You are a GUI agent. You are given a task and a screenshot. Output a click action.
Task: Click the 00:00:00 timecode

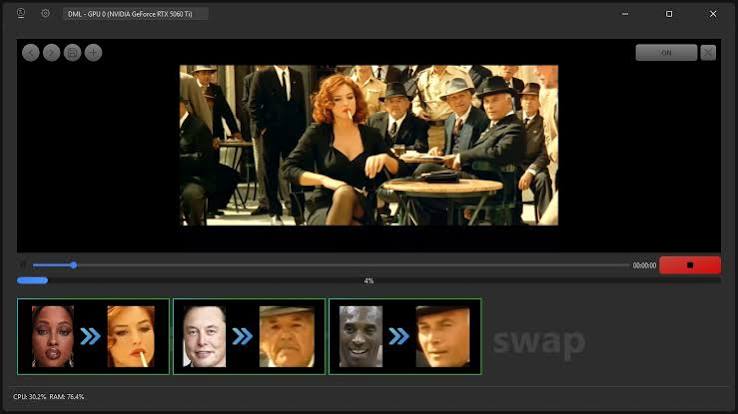[x=644, y=266]
